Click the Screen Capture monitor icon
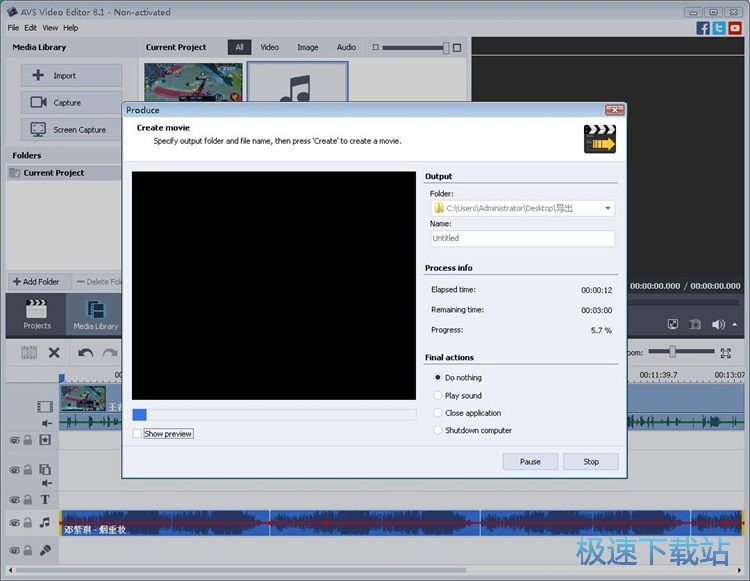The width and height of the screenshot is (750, 581). tap(38, 129)
